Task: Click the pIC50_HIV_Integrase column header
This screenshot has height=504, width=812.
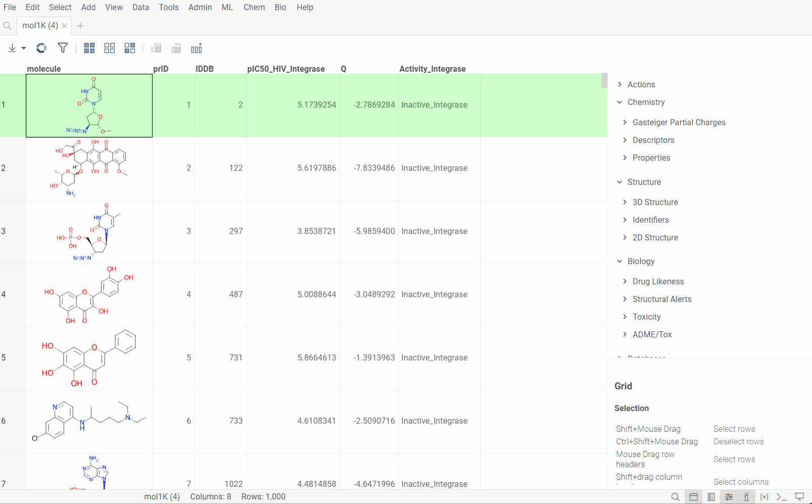Action: point(286,69)
